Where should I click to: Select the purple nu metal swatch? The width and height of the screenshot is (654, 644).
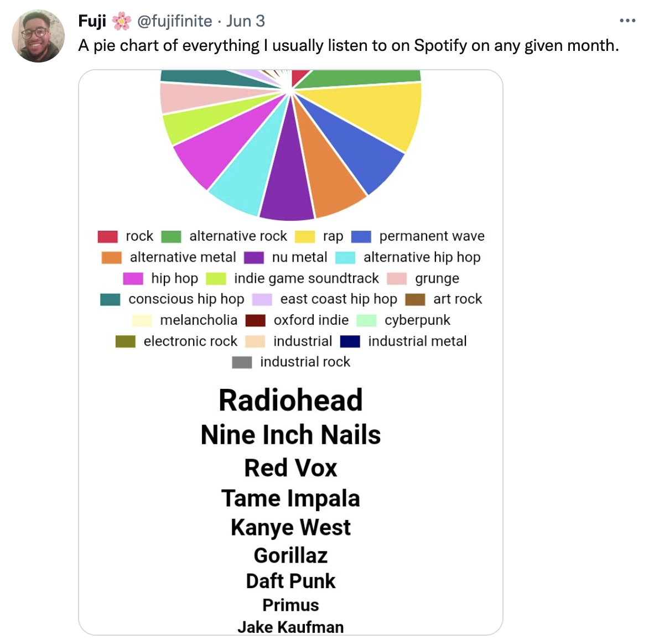coord(256,257)
